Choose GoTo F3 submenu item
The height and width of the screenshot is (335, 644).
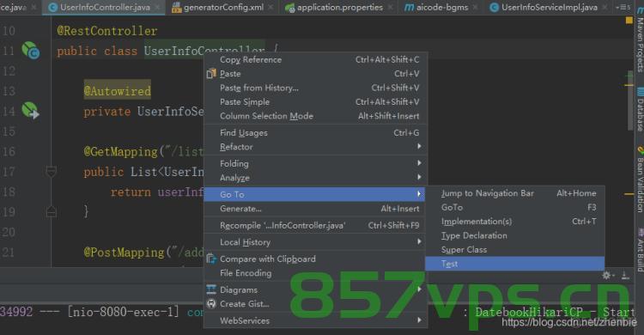pos(514,207)
